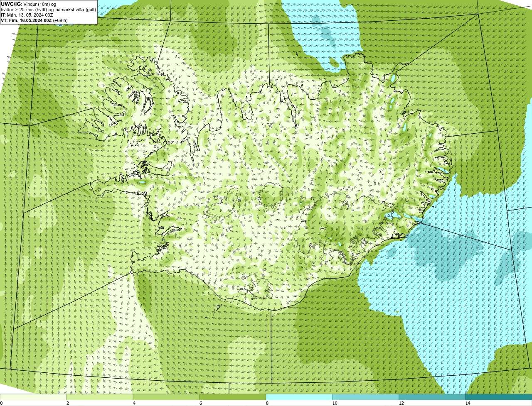The height and width of the screenshot is (406, 532).
Task: Click the line 'hviður > 25 m/s (hvítt)'
Action: tap(24, 9)
